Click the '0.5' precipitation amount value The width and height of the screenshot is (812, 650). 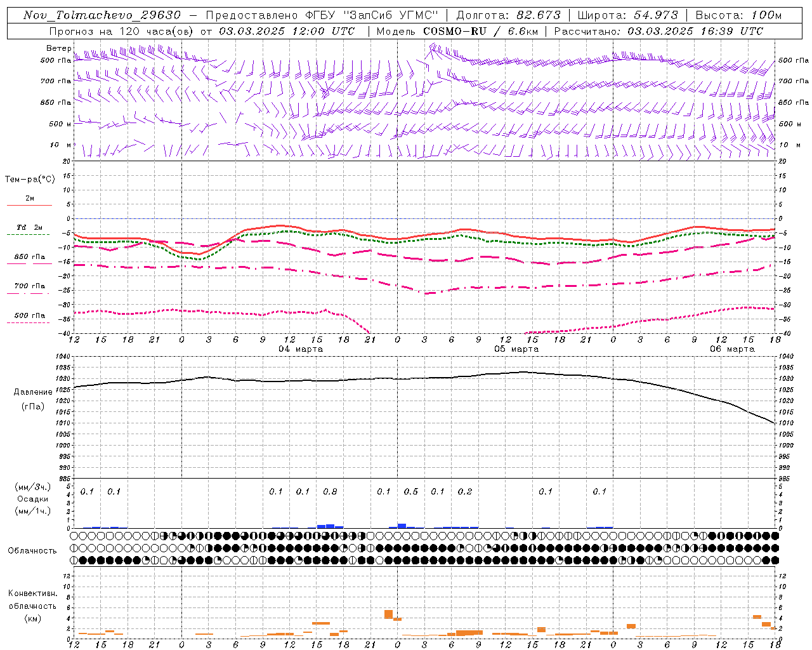pos(411,491)
